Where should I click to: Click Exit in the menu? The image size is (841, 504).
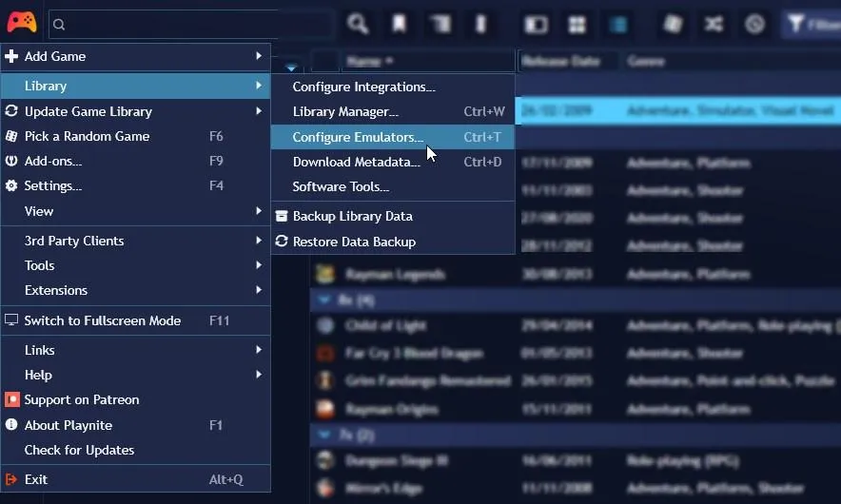(x=135, y=479)
